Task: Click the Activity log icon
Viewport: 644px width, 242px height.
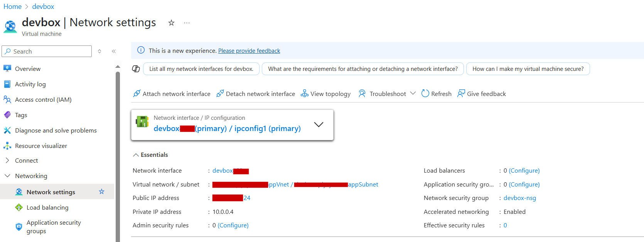Action: tap(7, 84)
